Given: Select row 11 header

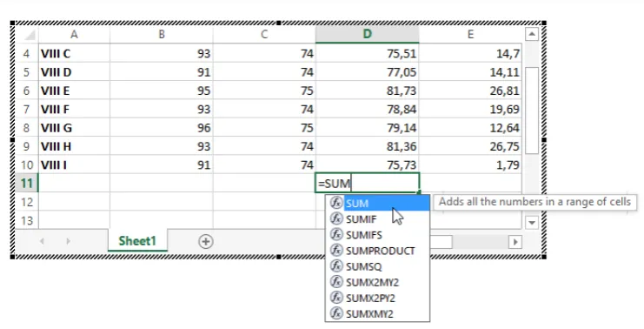Looking at the screenshot, I should point(27,183).
